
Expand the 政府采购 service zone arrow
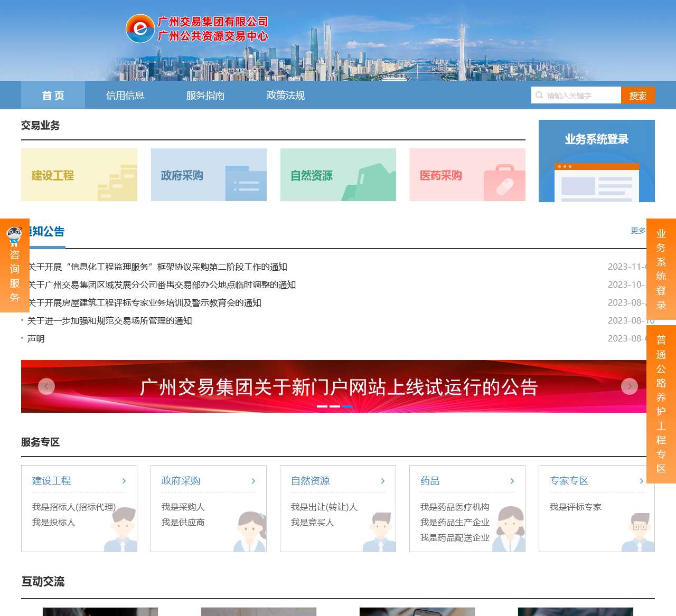click(x=253, y=481)
